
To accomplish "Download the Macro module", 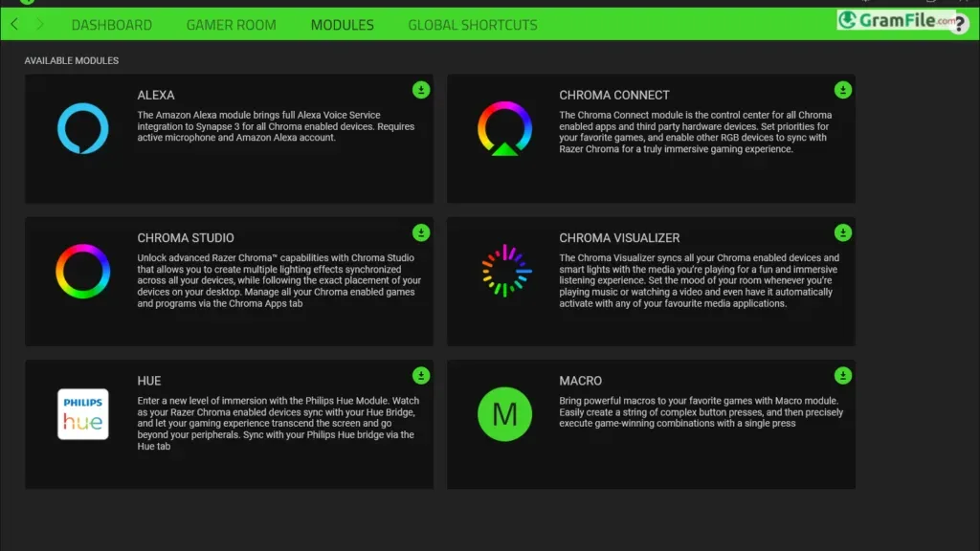I will pyautogui.click(x=842, y=375).
